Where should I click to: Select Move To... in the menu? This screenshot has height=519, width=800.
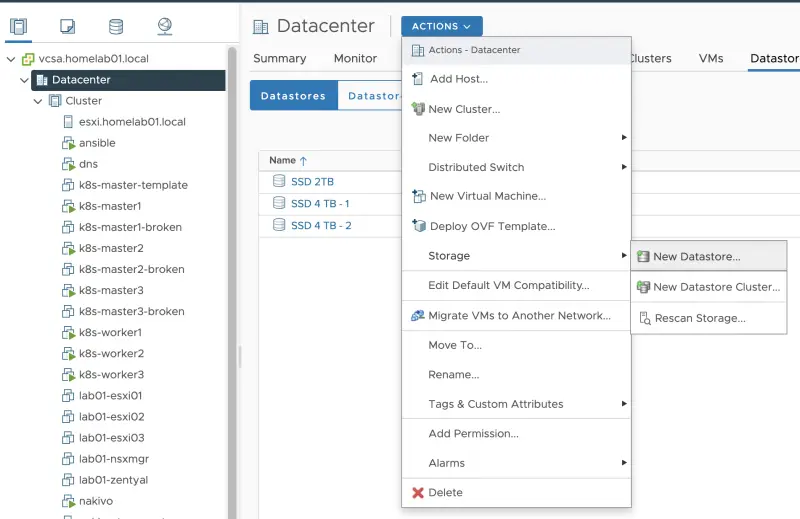[x=516, y=345]
